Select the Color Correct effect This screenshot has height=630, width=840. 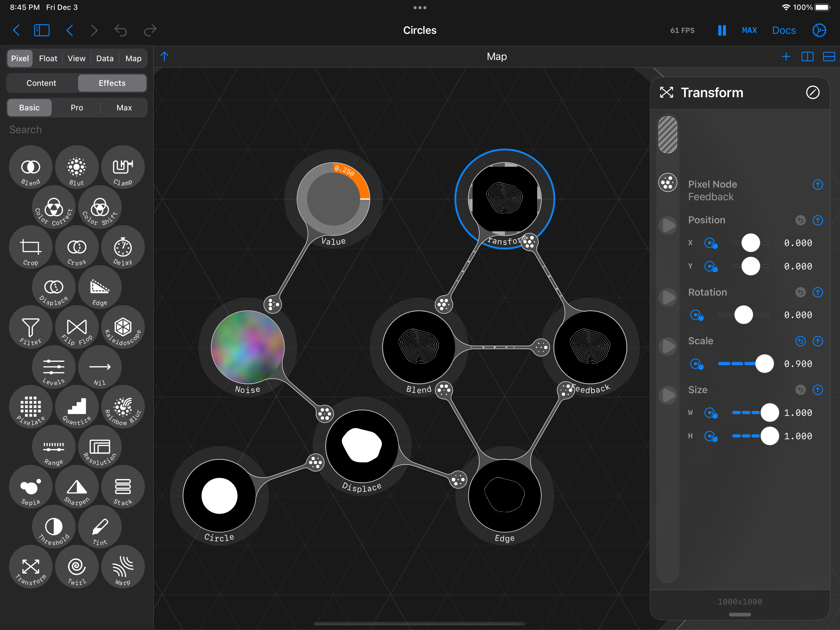(x=53, y=207)
